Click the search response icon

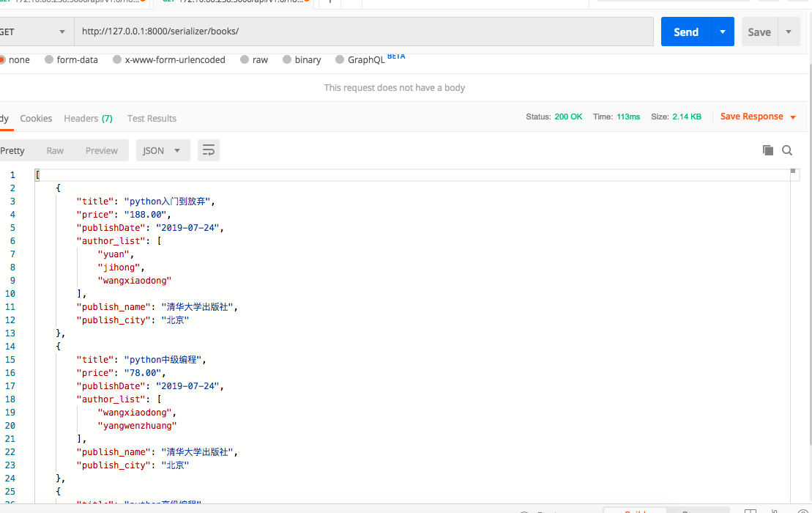pos(787,150)
